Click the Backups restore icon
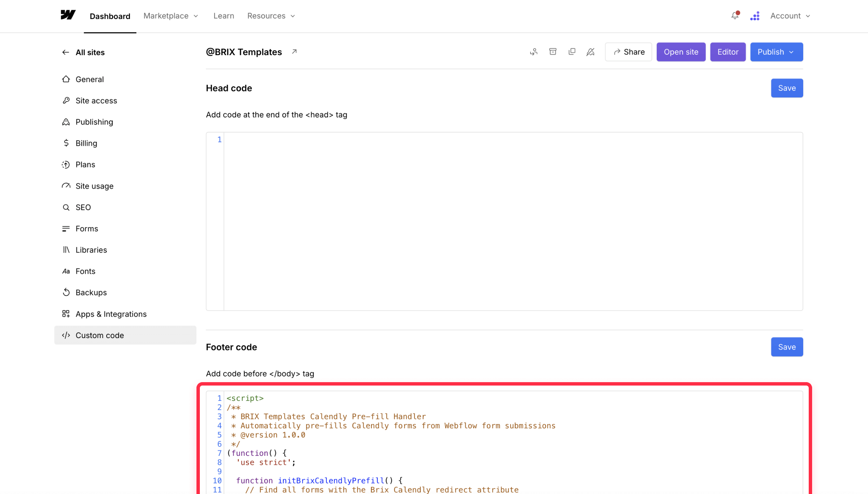The image size is (868, 494). (66, 292)
